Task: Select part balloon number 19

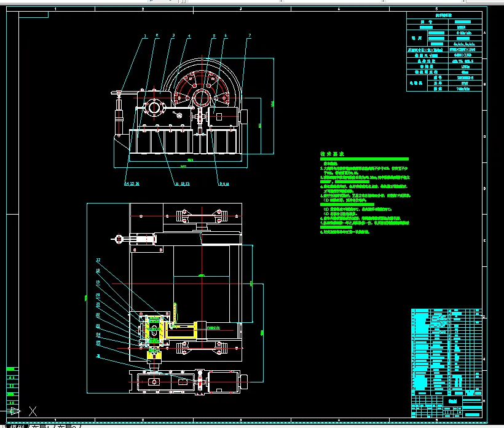Action: pyautogui.click(x=98, y=282)
